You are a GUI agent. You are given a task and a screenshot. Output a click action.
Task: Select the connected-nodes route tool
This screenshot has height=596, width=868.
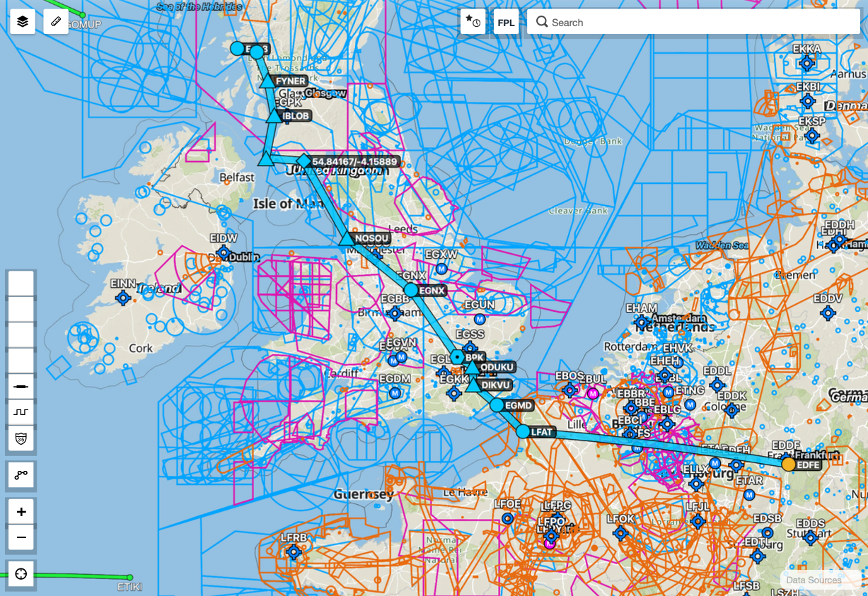[21, 474]
